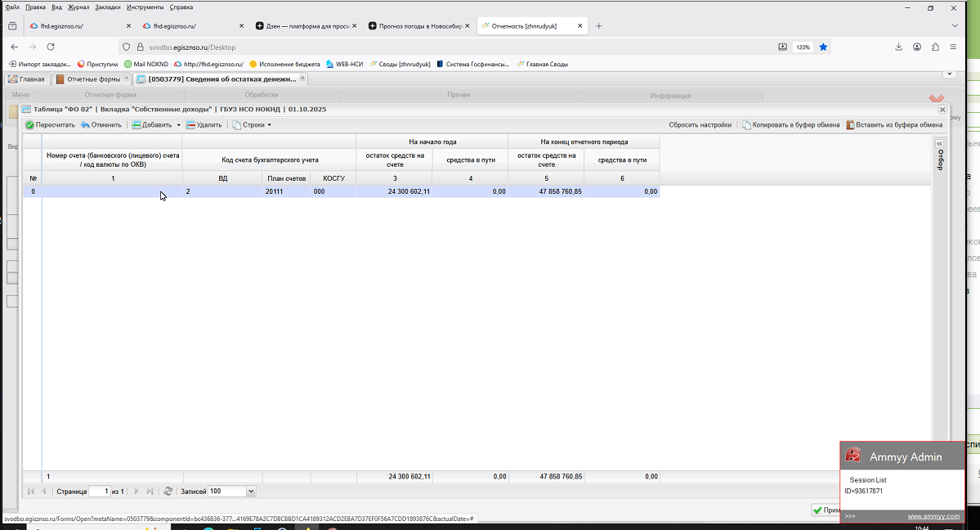The width and height of the screenshot is (980, 530).
Task: Click the browser back arrow
Action: coord(15,47)
